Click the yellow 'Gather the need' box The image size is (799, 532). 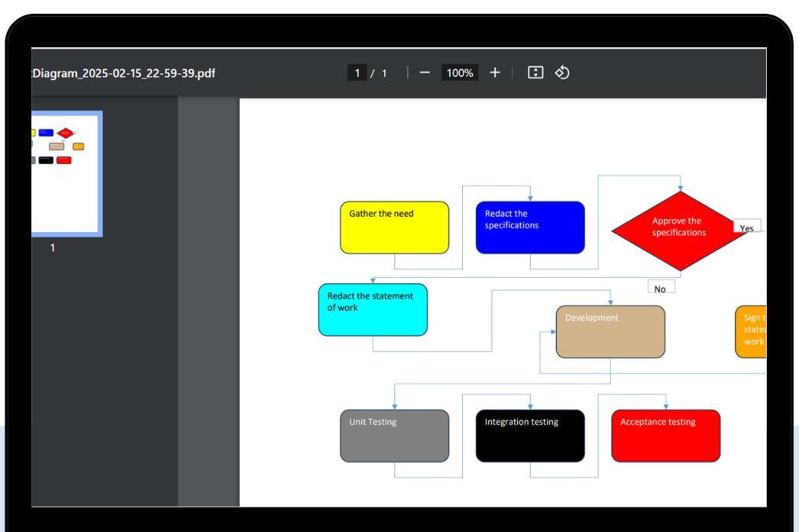[x=394, y=227]
